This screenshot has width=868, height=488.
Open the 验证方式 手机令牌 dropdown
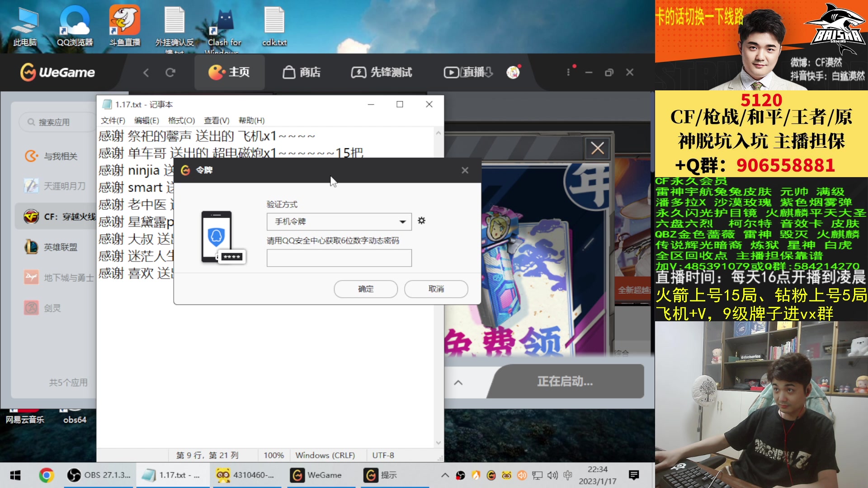[339, 221]
